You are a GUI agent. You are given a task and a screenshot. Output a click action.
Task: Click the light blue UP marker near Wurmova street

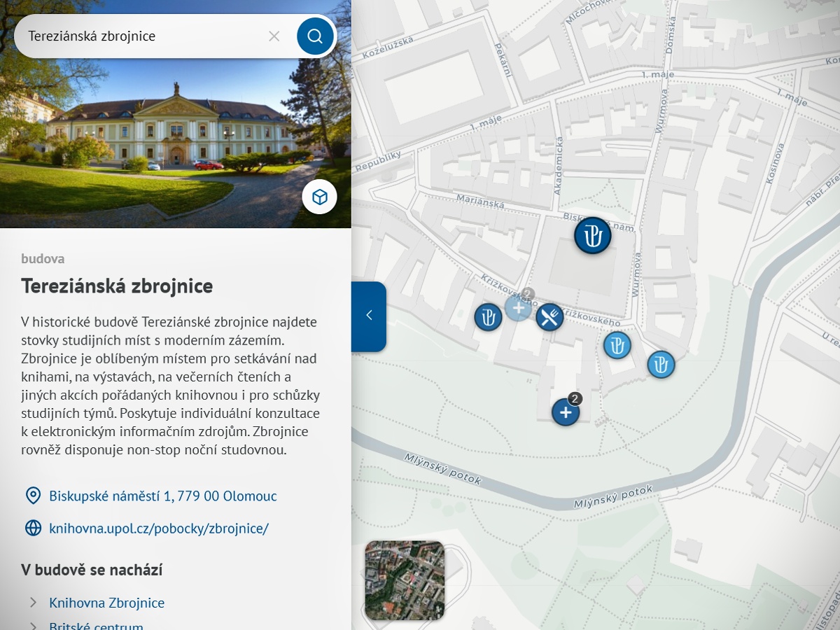pos(617,345)
